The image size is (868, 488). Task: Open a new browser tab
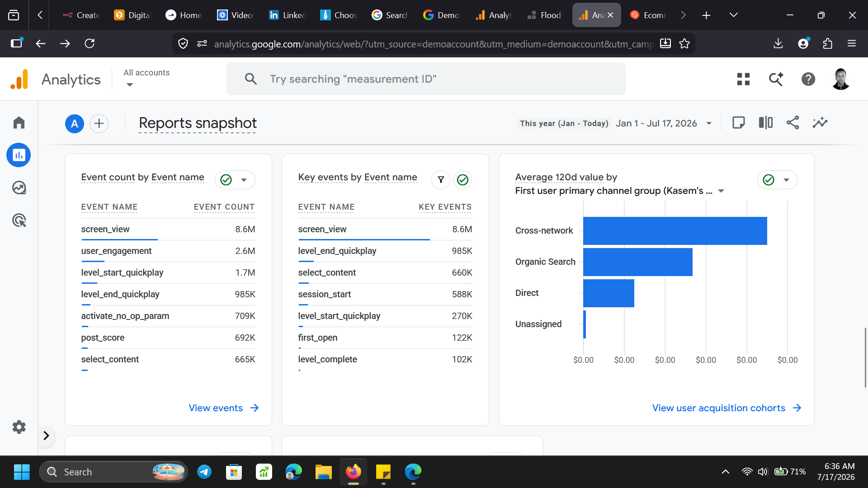[x=706, y=15]
